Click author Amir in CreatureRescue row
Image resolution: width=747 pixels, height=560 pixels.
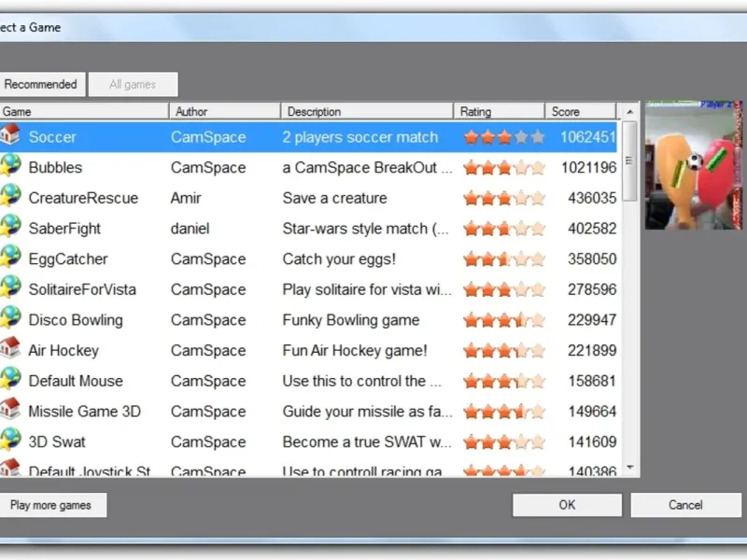pos(186,198)
